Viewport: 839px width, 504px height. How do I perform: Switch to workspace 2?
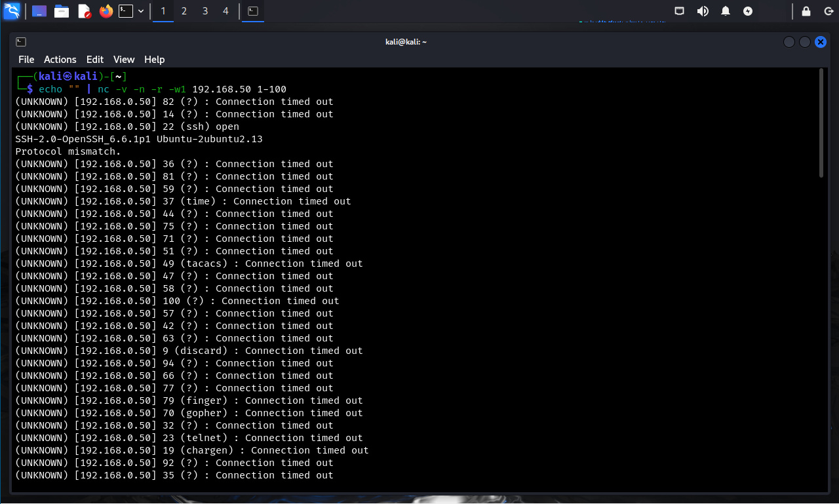click(x=184, y=11)
